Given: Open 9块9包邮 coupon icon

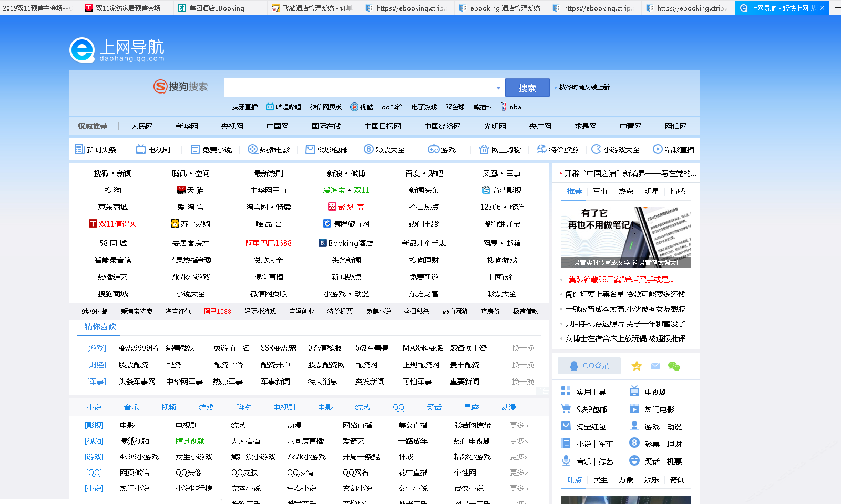Looking at the screenshot, I should (x=310, y=149).
